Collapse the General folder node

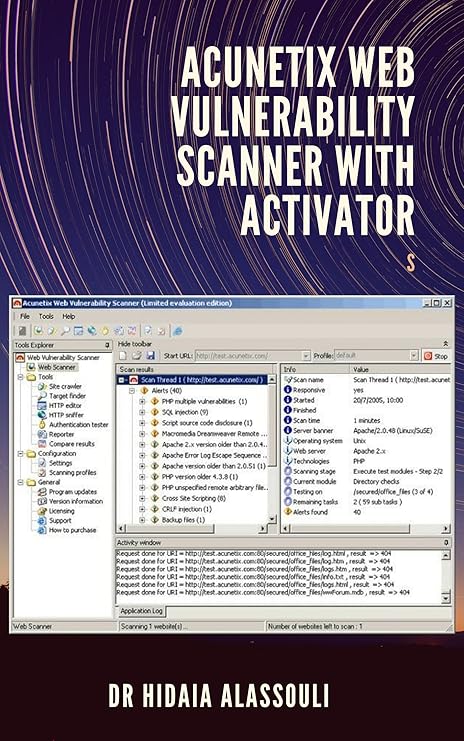[20, 482]
